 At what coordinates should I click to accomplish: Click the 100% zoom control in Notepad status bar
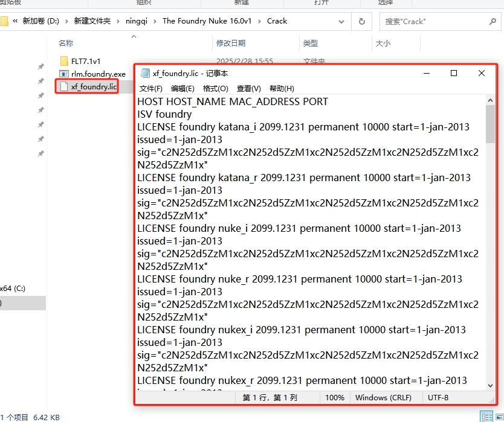tap(335, 397)
